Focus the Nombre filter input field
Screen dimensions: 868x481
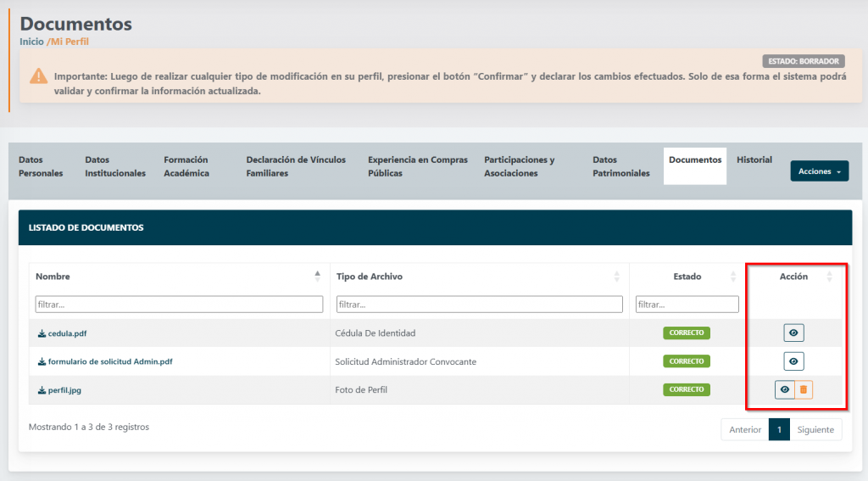click(x=179, y=305)
